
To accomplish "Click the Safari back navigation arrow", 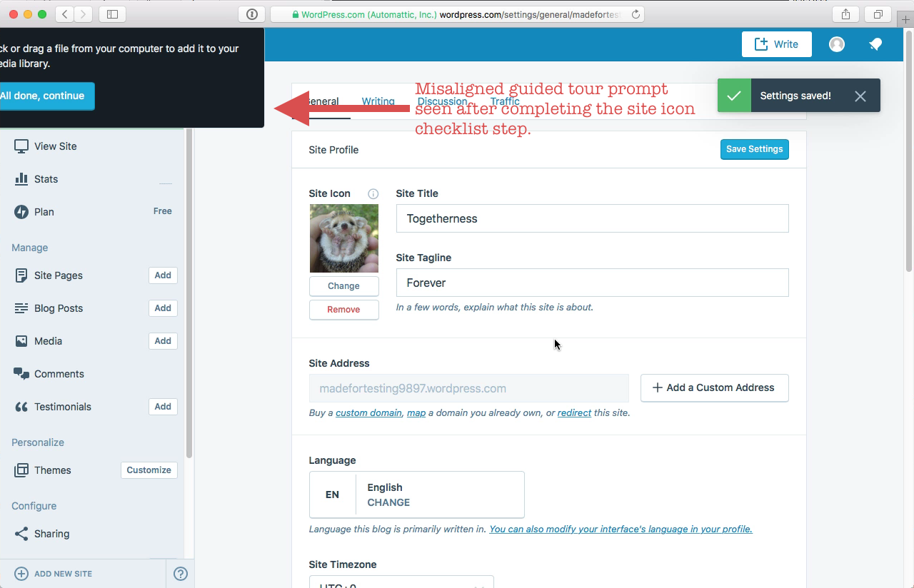I will [x=65, y=14].
